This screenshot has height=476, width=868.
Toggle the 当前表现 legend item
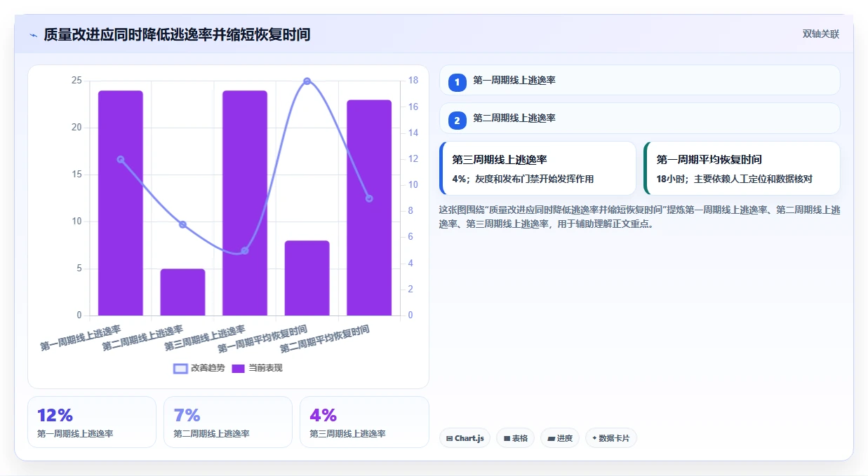(257, 368)
